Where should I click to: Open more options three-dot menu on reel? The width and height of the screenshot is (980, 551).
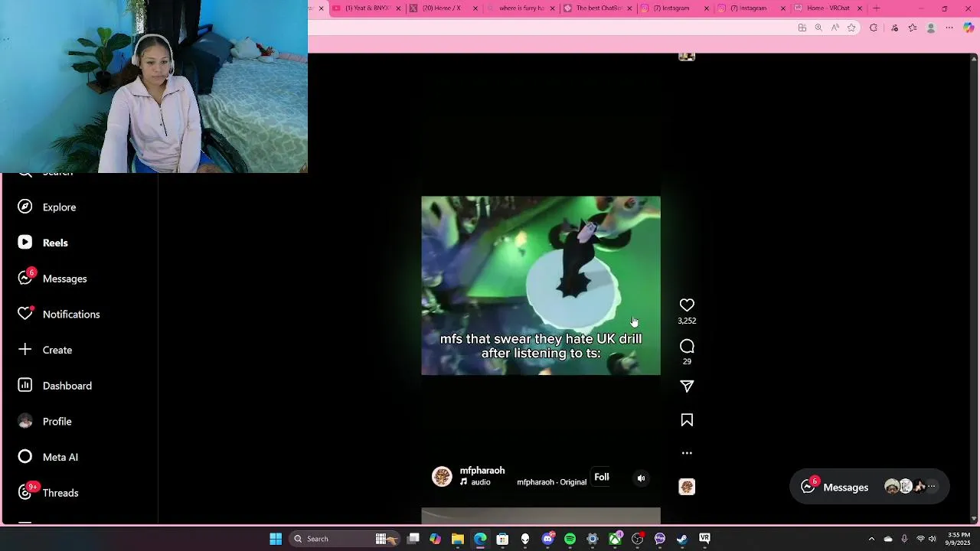687,453
